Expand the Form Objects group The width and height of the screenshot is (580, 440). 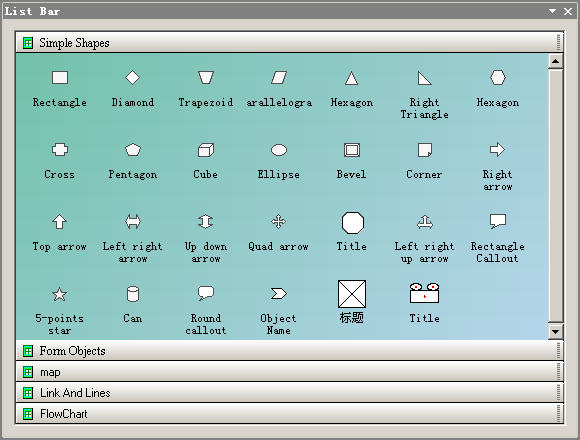pyautogui.click(x=290, y=351)
